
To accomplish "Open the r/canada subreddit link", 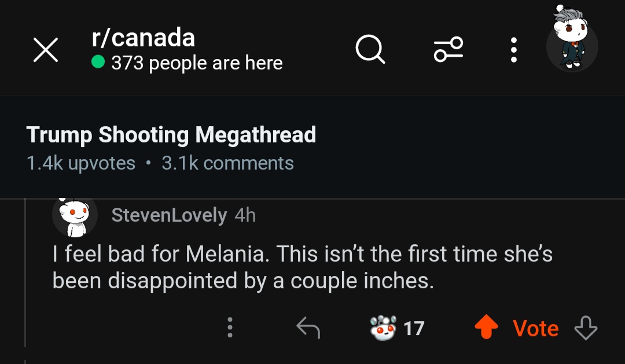I will (143, 38).
